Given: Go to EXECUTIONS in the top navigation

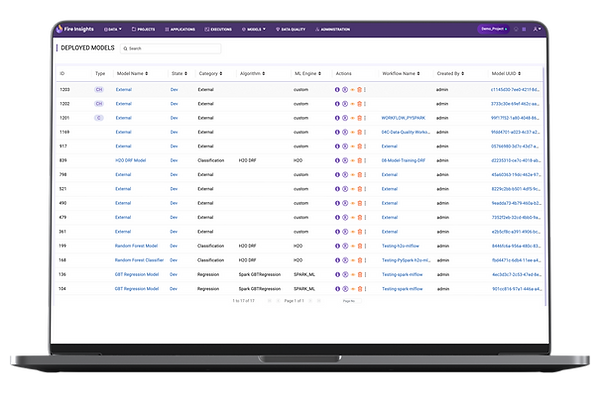Looking at the screenshot, I should (x=218, y=29).
